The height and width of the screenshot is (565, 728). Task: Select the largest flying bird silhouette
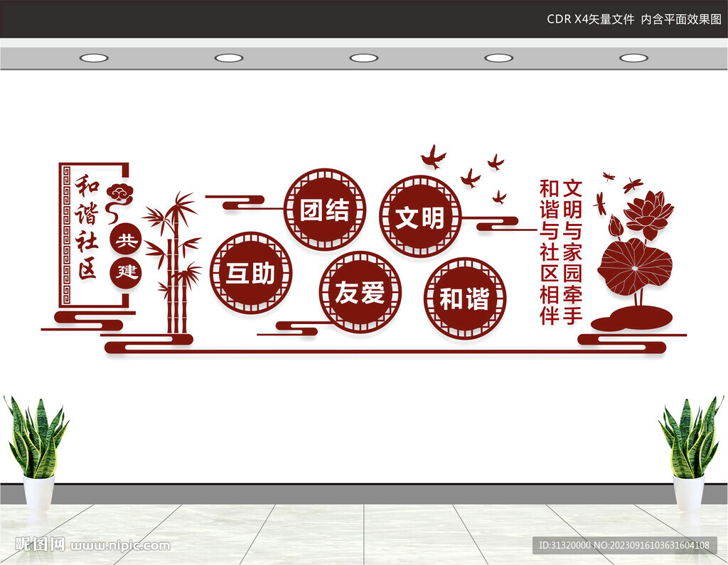(x=433, y=156)
